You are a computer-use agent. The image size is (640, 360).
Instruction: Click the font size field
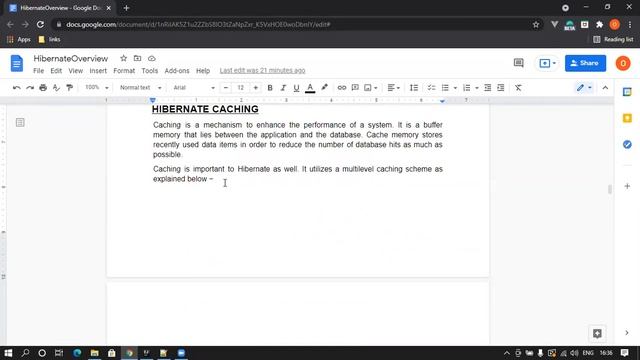241,88
